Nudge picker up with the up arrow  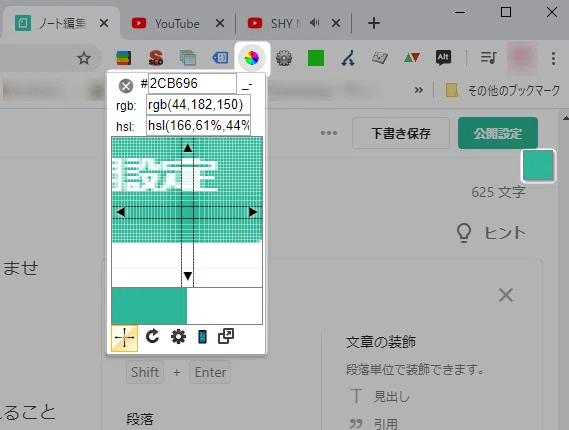click(188, 148)
